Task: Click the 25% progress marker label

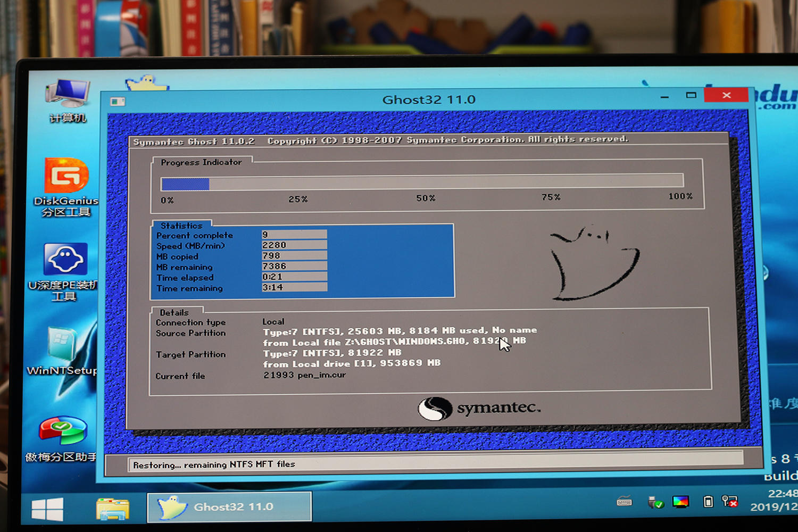Action: 298,199
